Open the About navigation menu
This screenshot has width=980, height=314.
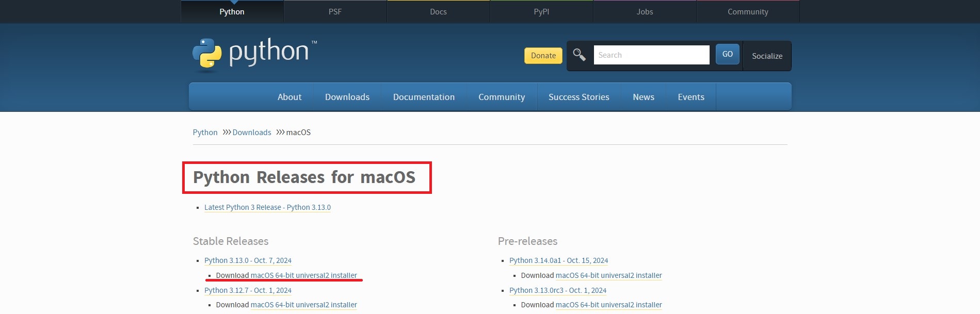tap(290, 97)
